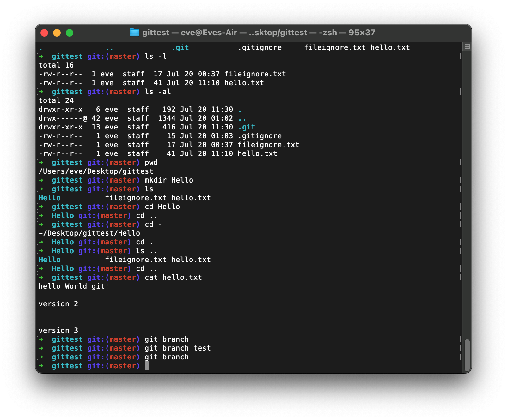Click the 'version 3' output line

click(58, 330)
